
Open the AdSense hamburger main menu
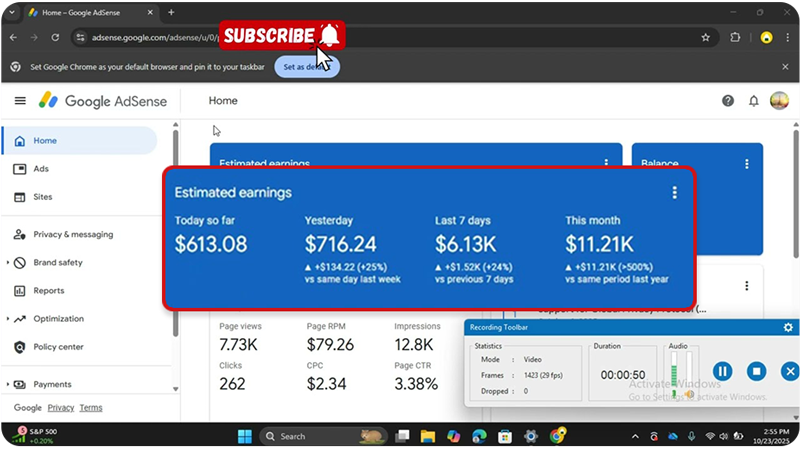point(20,101)
